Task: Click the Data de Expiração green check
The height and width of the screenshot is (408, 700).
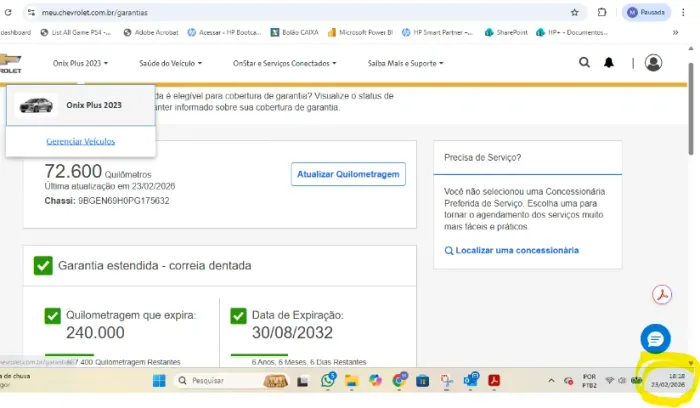Action: (238, 316)
